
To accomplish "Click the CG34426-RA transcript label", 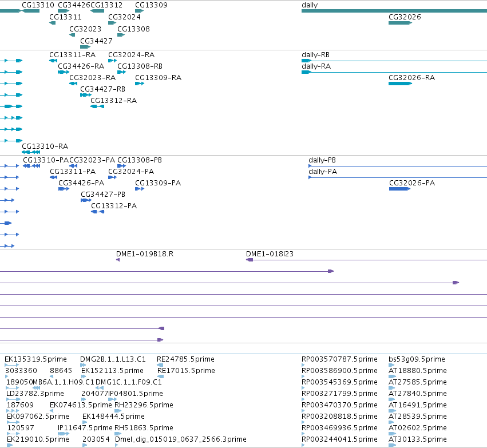I will [81, 66].
